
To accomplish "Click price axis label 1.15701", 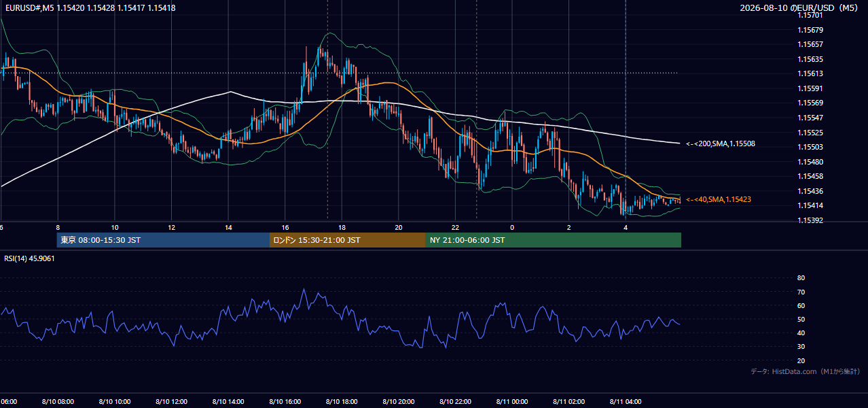I will point(810,15).
